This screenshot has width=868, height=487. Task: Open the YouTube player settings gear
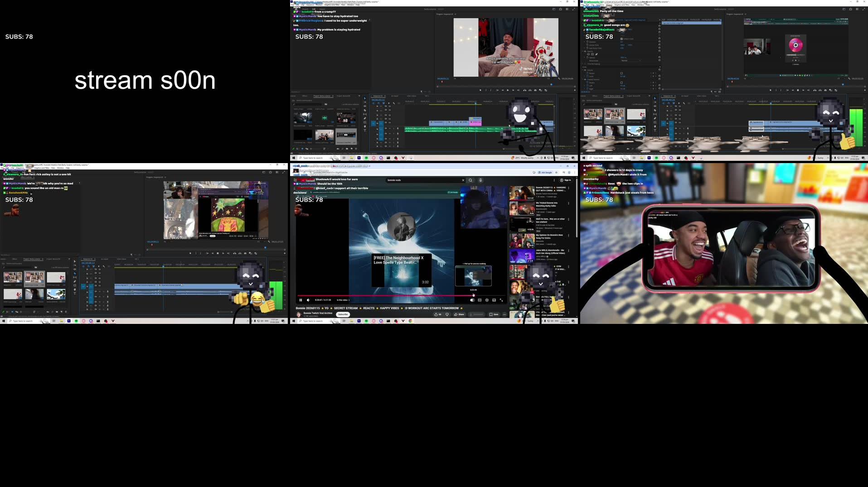pyautogui.click(x=487, y=300)
